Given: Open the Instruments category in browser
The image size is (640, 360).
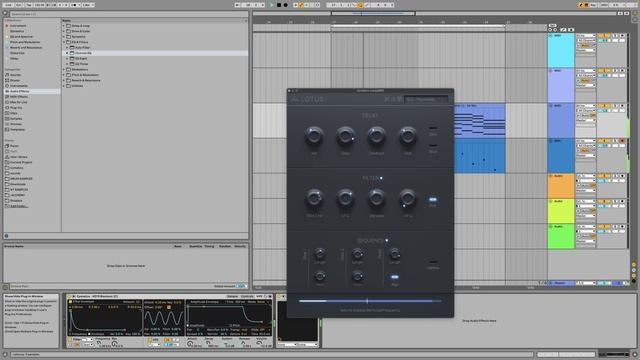Looking at the screenshot, I should pyautogui.click(x=19, y=86).
